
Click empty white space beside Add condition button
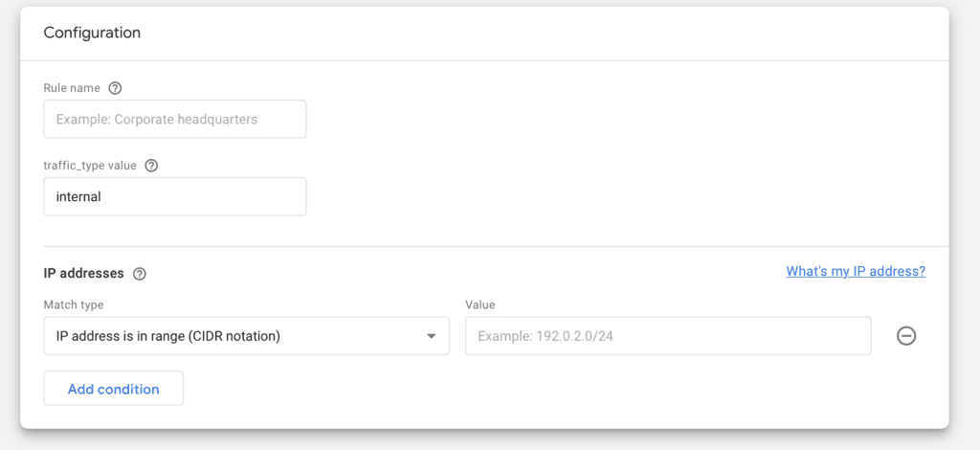pos(479,390)
